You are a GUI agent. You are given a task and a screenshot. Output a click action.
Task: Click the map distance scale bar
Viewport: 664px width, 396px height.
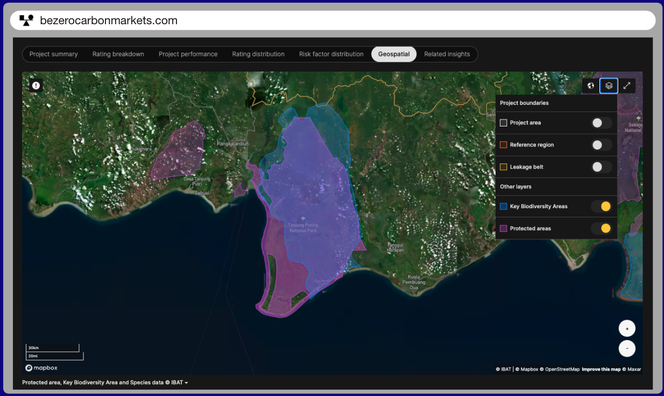coord(54,352)
